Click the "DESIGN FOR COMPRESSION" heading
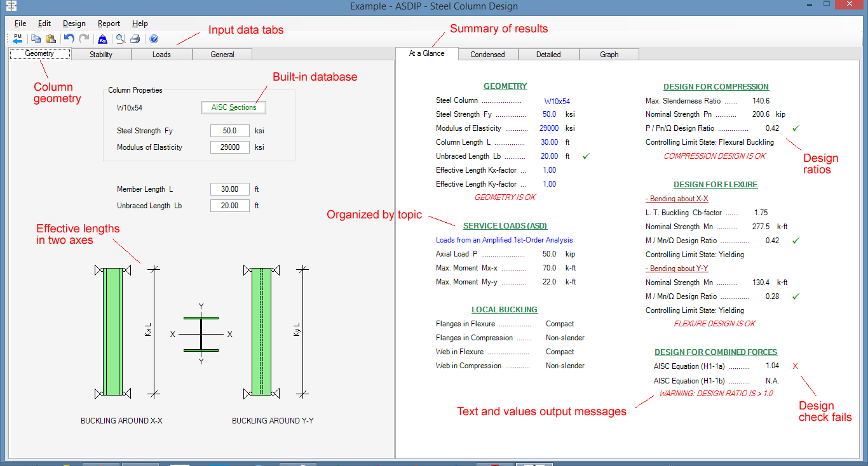Viewport: 868px width, 466px height. (x=716, y=87)
